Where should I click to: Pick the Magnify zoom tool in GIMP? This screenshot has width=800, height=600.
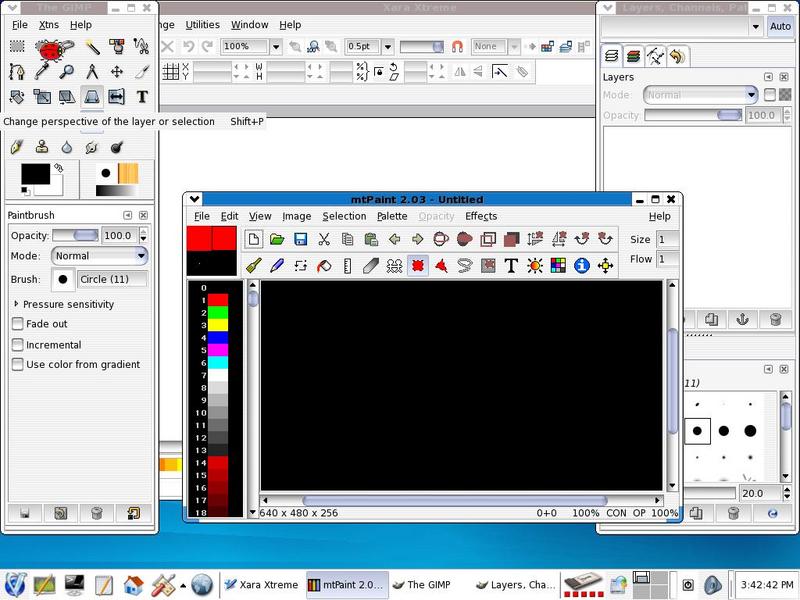[x=67, y=71]
